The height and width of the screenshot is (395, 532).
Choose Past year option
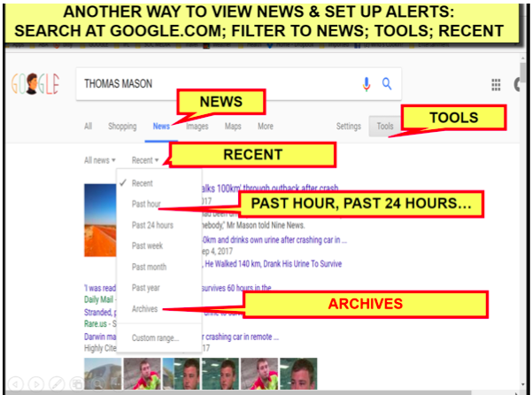[x=145, y=288]
